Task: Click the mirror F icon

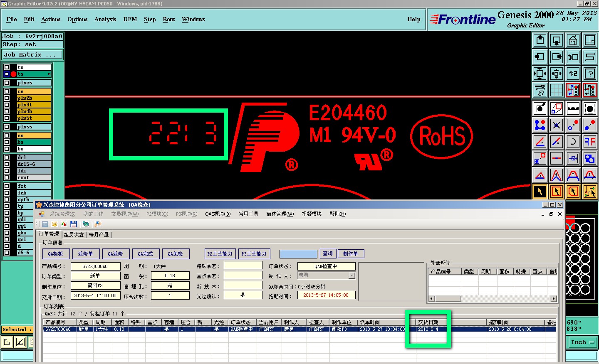Action: pyautogui.click(x=590, y=142)
